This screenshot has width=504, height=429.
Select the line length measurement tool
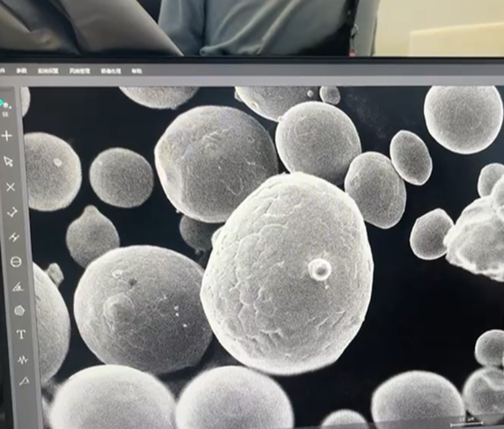pyautogui.click(x=13, y=212)
